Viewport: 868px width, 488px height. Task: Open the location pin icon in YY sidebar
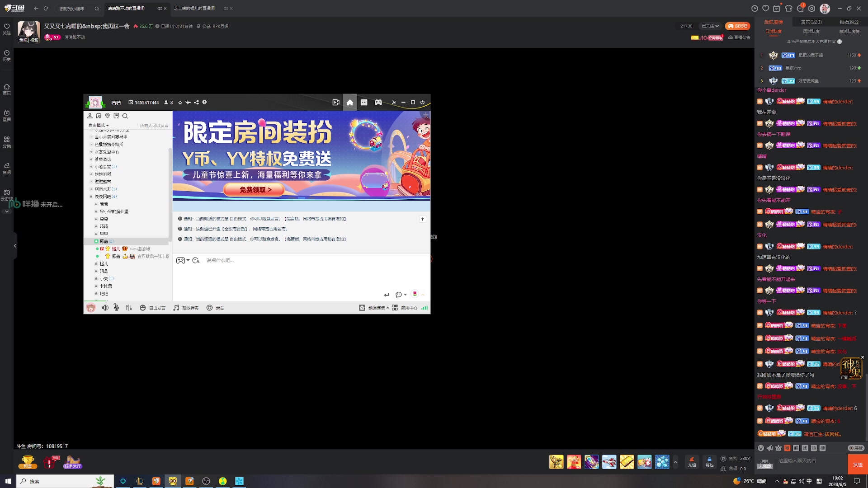pos(108,116)
